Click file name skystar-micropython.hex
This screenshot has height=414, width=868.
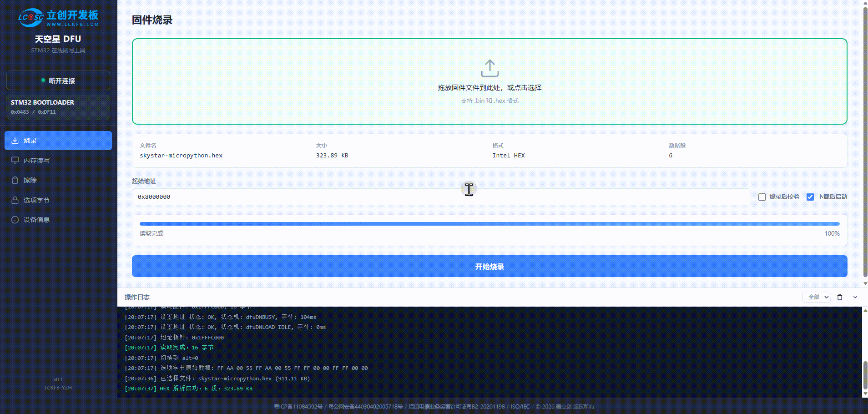[181, 156]
